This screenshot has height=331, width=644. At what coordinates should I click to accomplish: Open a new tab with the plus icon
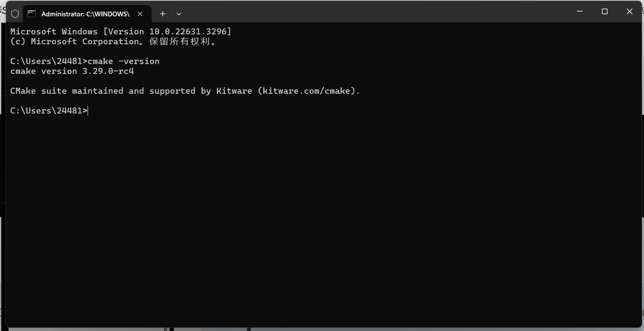point(163,14)
